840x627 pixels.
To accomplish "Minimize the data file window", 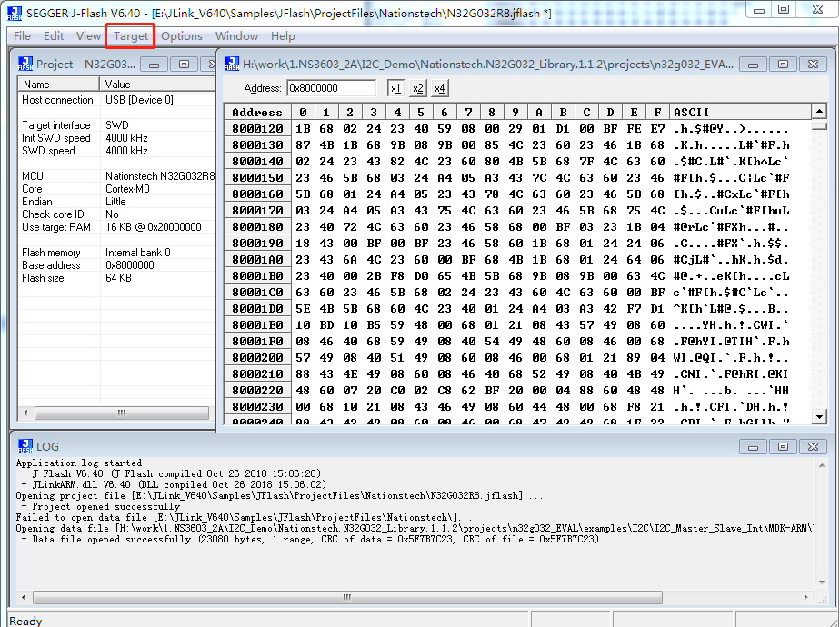I will pyautogui.click(x=753, y=65).
